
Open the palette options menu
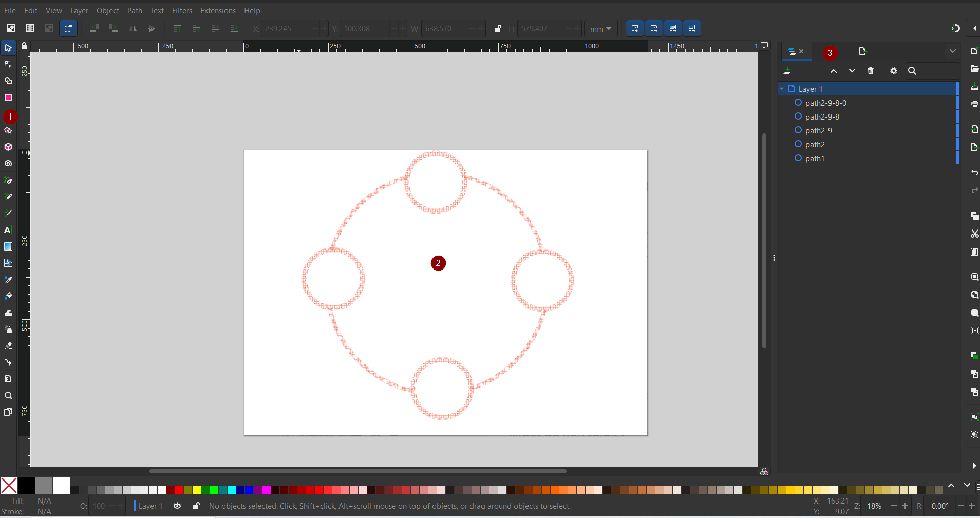point(977,486)
